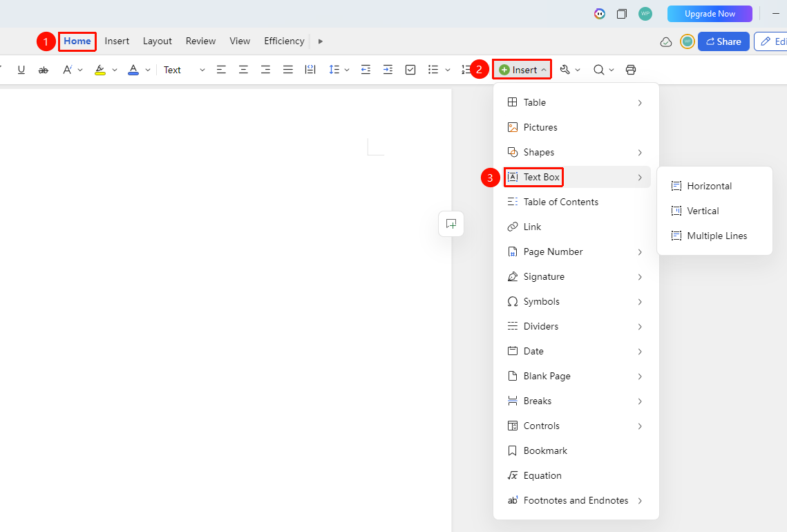Center align the text
Screen dimensions: 787x532
tap(243, 70)
